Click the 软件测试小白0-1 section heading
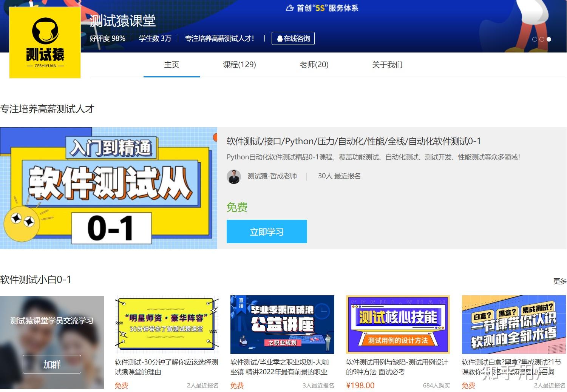The width and height of the screenshot is (567, 392). [36, 280]
